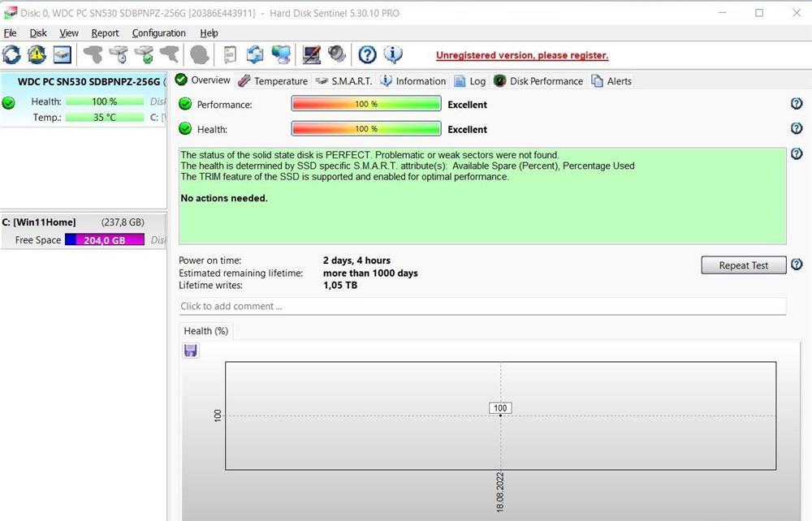The image size is (812, 521).
Task: Click the '2 days, 4 hours' power on value
Action: [x=356, y=260]
